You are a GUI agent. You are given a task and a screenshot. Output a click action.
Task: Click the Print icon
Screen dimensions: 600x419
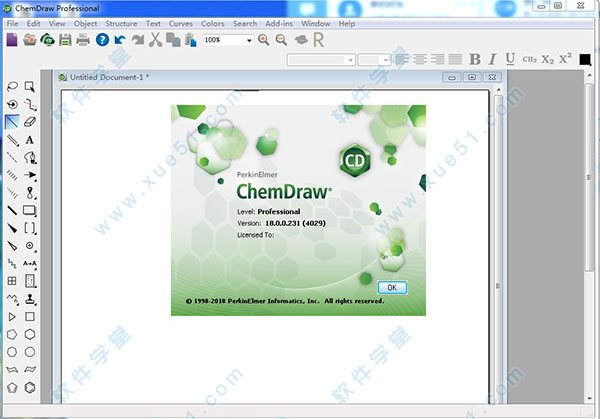tap(83, 40)
